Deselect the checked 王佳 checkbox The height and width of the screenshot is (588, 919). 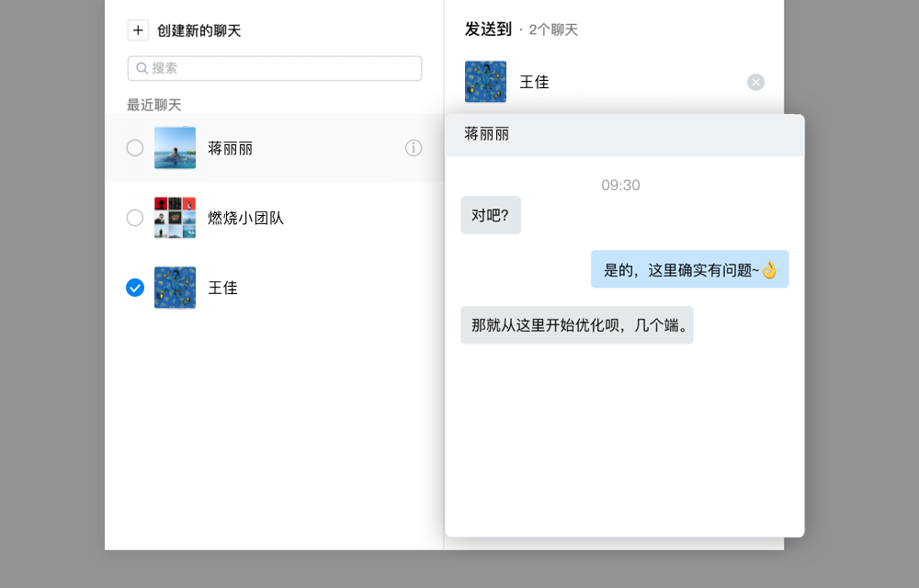(135, 288)
